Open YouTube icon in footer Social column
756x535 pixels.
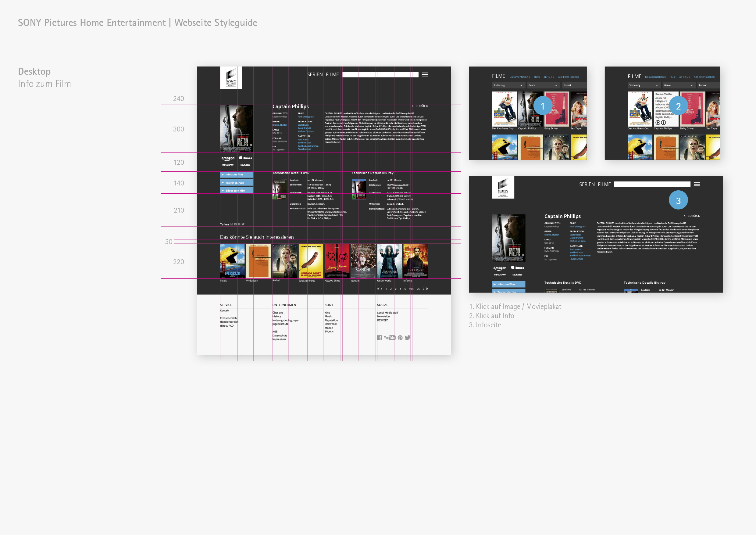pyautogui.click(x=390, y=338)
